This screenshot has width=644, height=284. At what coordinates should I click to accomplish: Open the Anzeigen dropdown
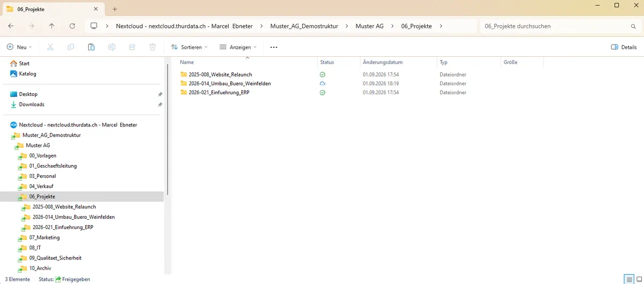[238, 47]
